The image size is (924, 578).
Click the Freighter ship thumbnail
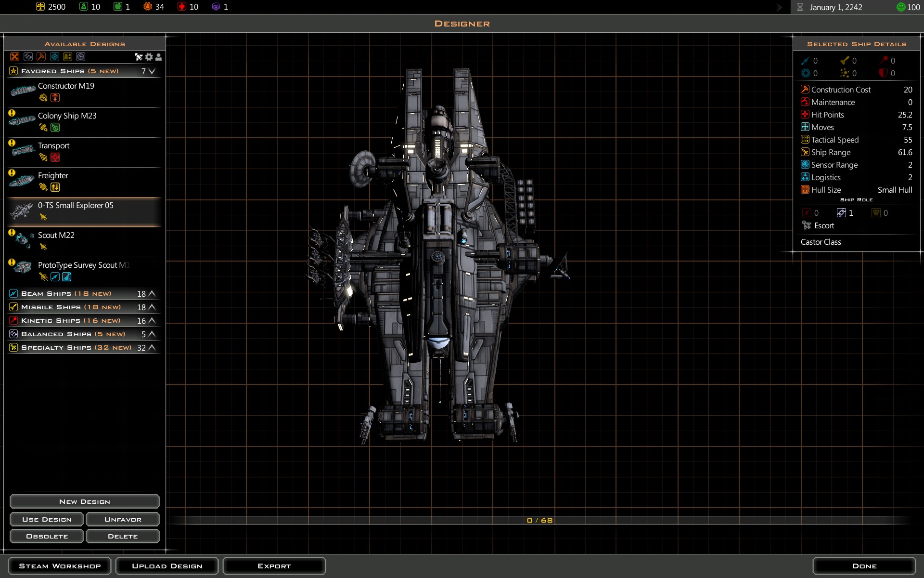(x=22, y=182)
